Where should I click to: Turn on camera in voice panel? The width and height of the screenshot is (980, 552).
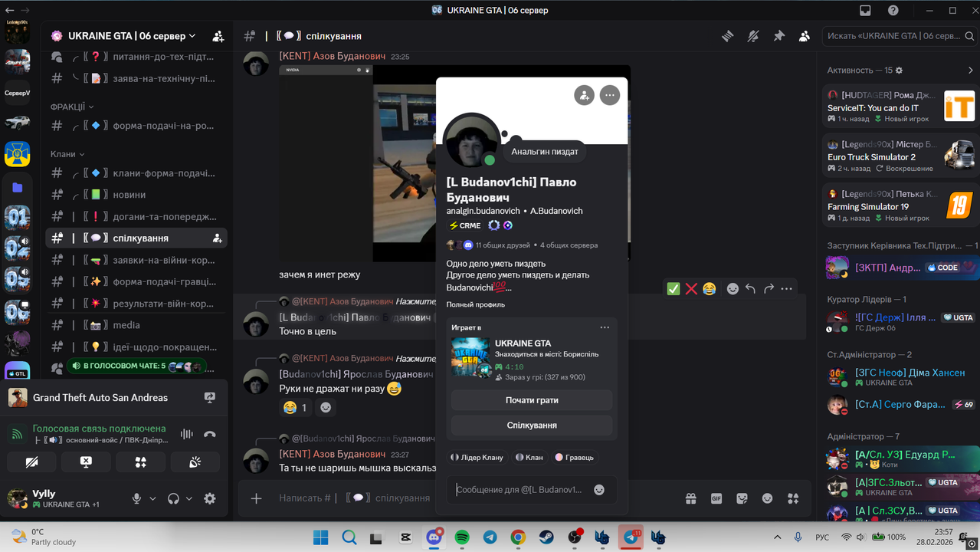point(31,462)
